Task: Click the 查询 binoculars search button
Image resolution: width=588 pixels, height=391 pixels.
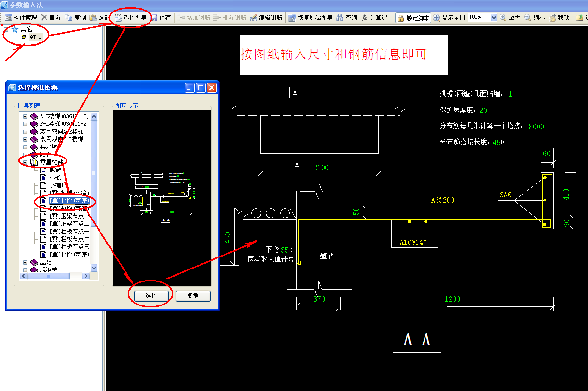Action: click(347, 18)
